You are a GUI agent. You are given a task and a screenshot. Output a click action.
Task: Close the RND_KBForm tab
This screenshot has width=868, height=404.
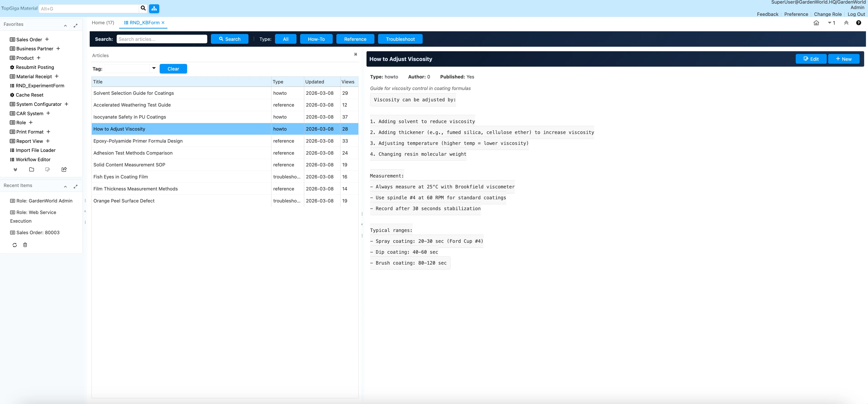163,23
